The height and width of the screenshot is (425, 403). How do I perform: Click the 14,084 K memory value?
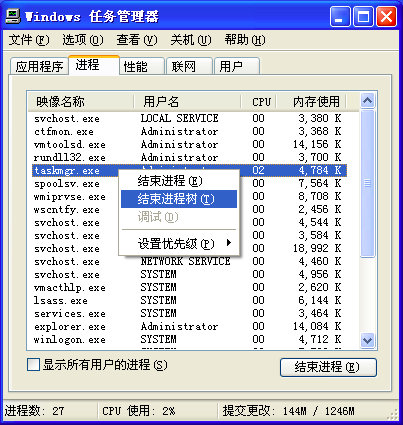[317, 326]
